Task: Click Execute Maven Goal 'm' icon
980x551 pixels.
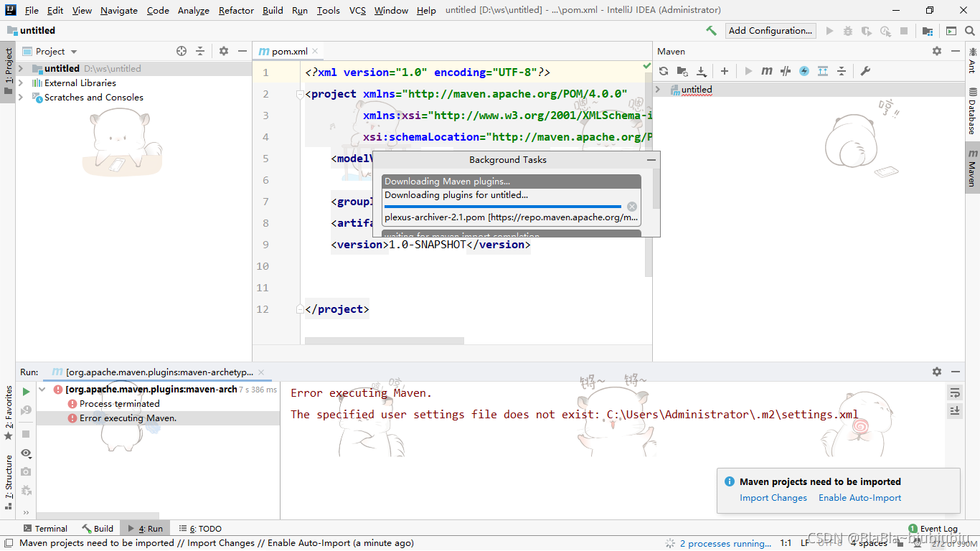Action: (x=767, y=71)
